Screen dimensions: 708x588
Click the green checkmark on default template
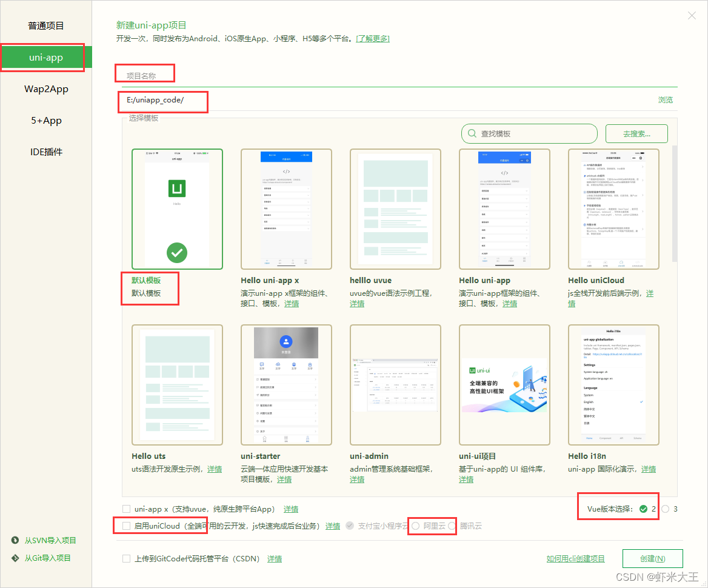(177, 253)
